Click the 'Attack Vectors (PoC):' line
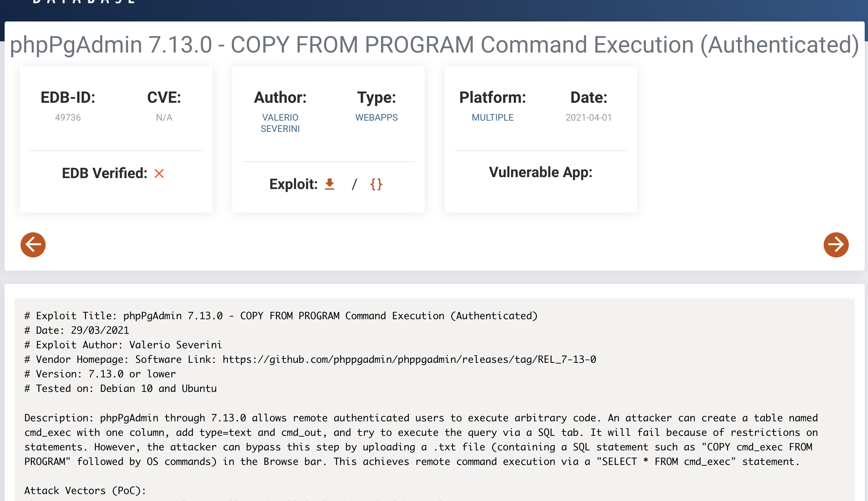Screen dimensions: 868x501 coord(85,490)
